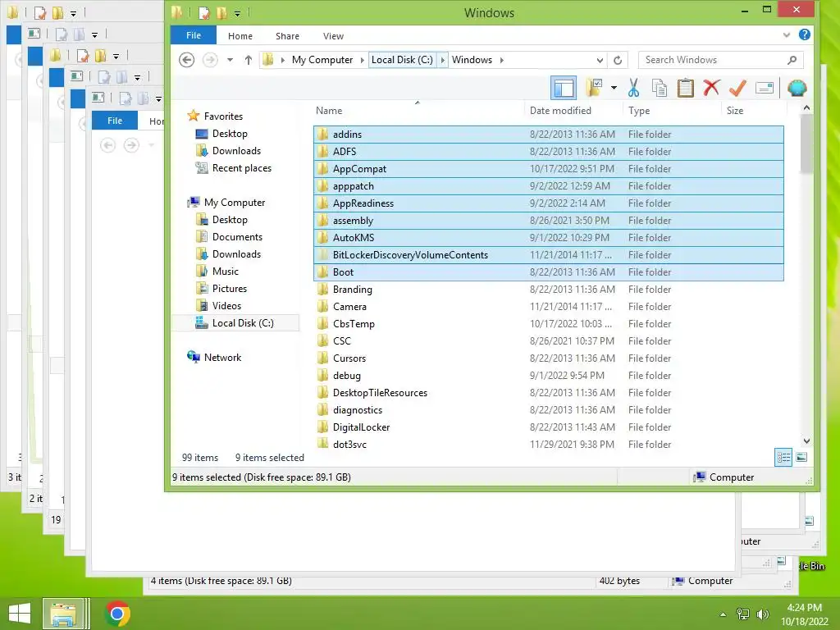The width and height of the screenshot is (840, 630).
Task: Expand the ribbon with the chevron
Action: [x=787, y=34]
